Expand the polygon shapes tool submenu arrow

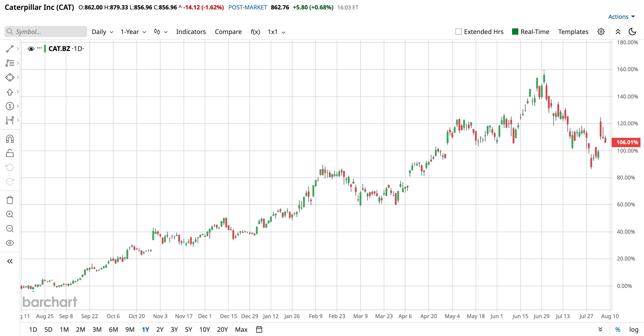point(18,77)
